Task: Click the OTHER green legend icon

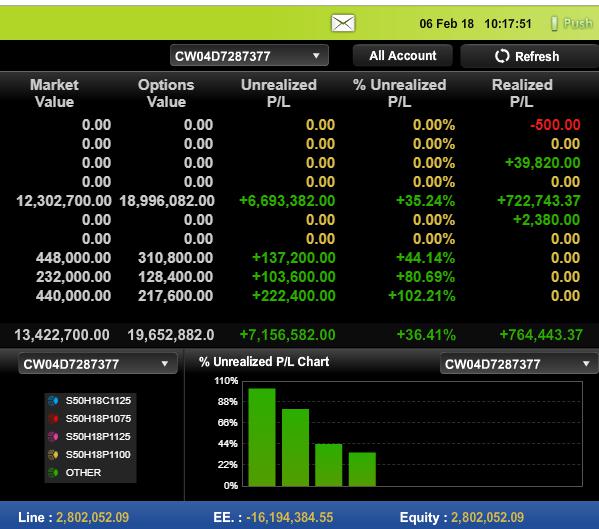Action: point(53,472)
